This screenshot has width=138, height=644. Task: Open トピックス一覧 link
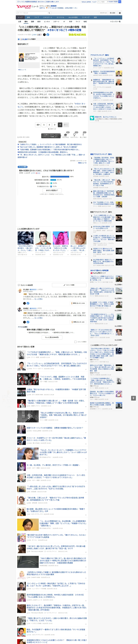point(115,21)
